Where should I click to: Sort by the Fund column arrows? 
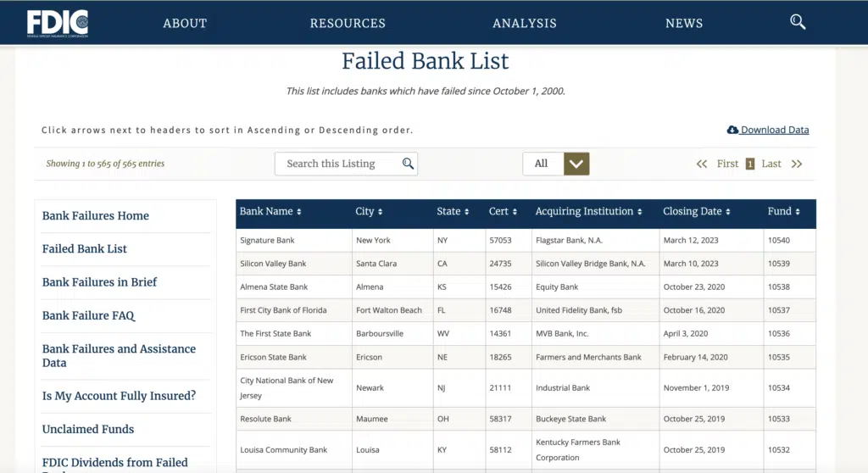[x=797, y=212]
